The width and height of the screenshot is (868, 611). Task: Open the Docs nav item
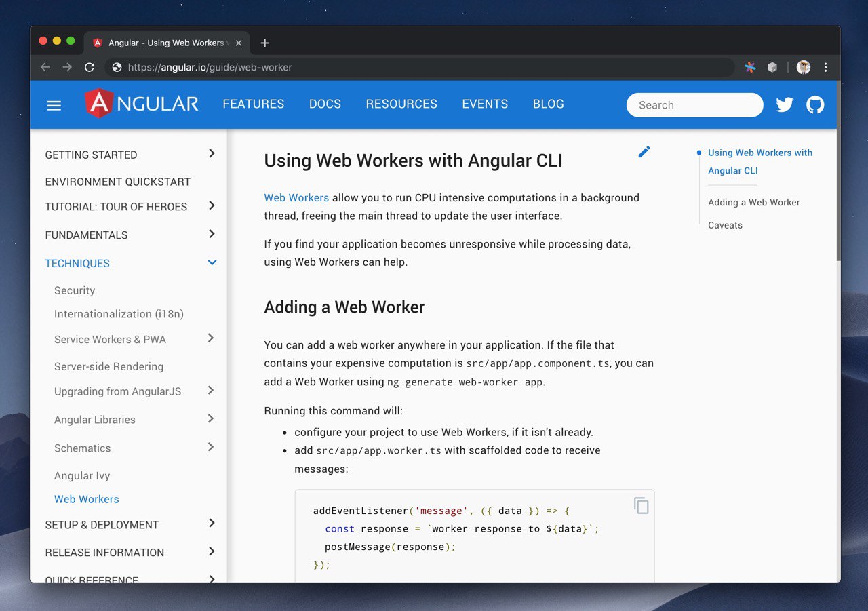coord(325,104)
